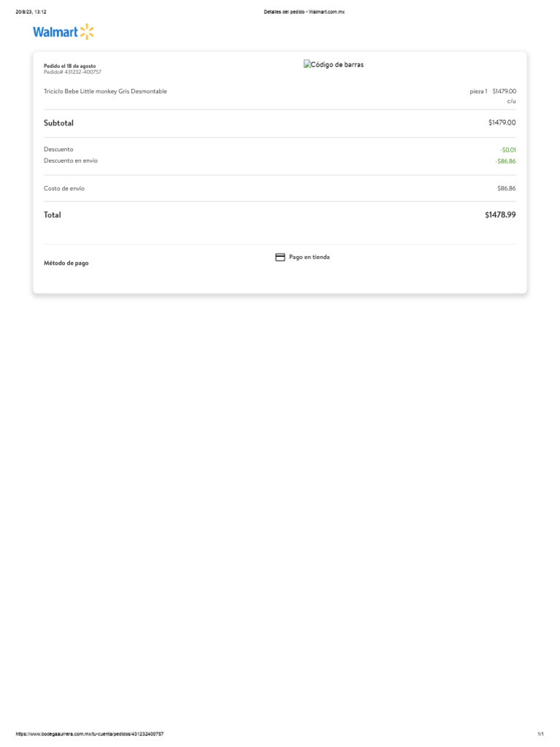The width and height of the screenshot is (560, 747).
Task: Click the green -$0.01 discount amount
Action: (507, 150)
